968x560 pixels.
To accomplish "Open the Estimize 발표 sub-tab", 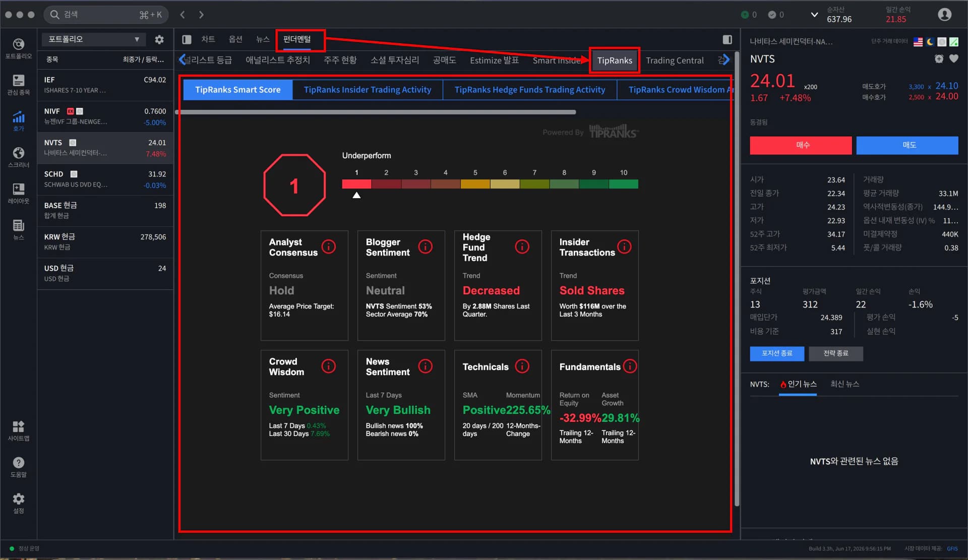I will click(494, 60).
